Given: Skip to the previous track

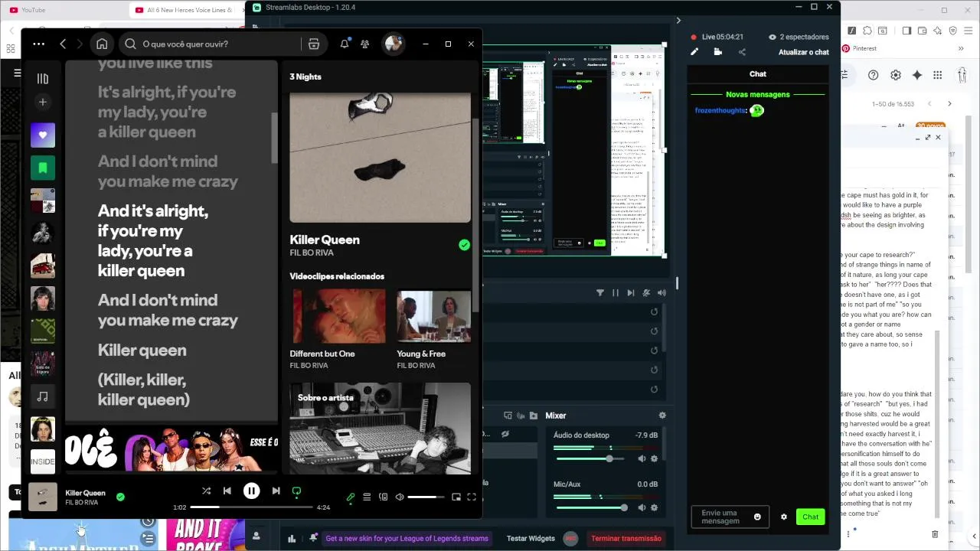Looking at the screenshot, I should tap(227, 491).
